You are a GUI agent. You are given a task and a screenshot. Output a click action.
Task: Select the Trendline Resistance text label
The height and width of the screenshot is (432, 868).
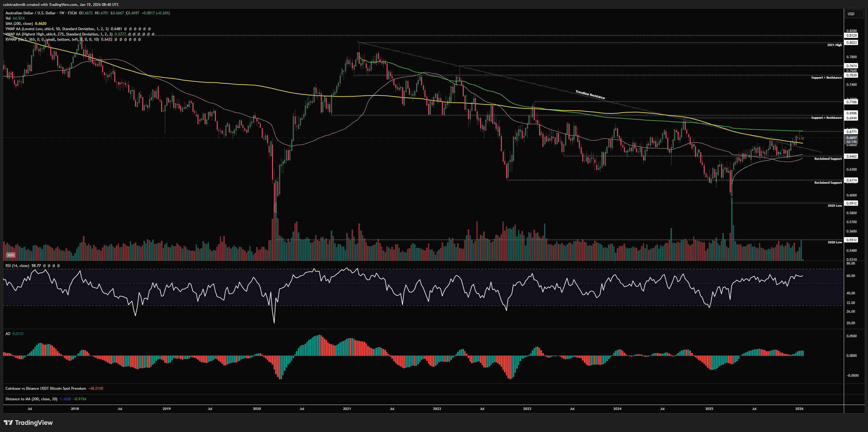click(590, 95)
